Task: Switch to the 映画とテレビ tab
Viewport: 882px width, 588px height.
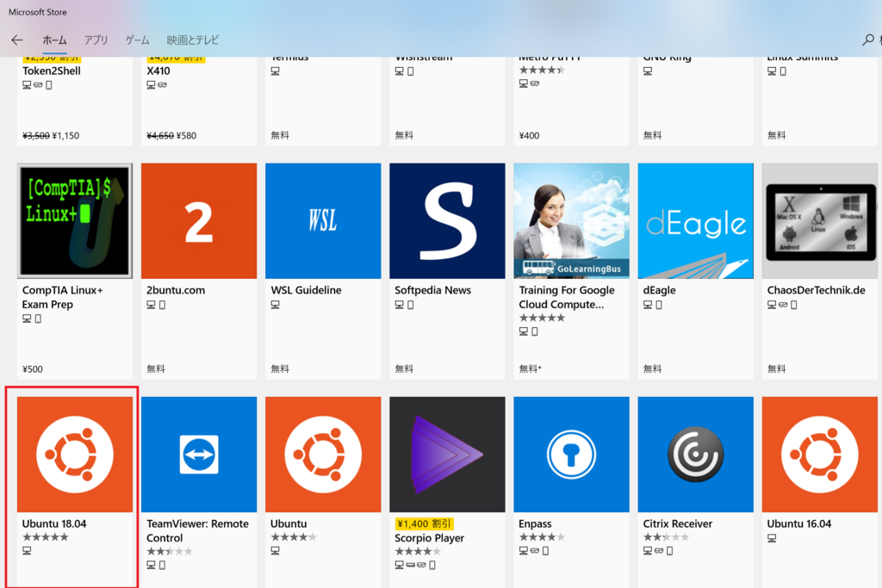Action: [193, 40]
